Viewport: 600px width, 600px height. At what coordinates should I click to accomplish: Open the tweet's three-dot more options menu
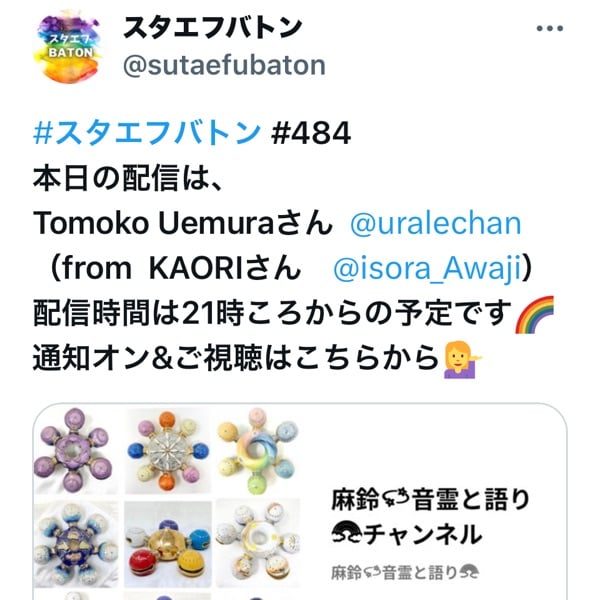549,28
